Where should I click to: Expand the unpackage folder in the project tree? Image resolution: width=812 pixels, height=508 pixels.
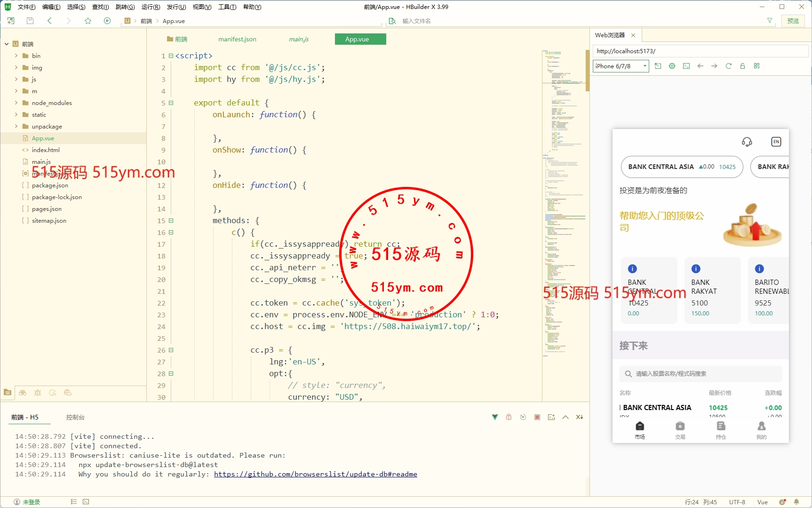pyautogui.click(x=16, y=126)
